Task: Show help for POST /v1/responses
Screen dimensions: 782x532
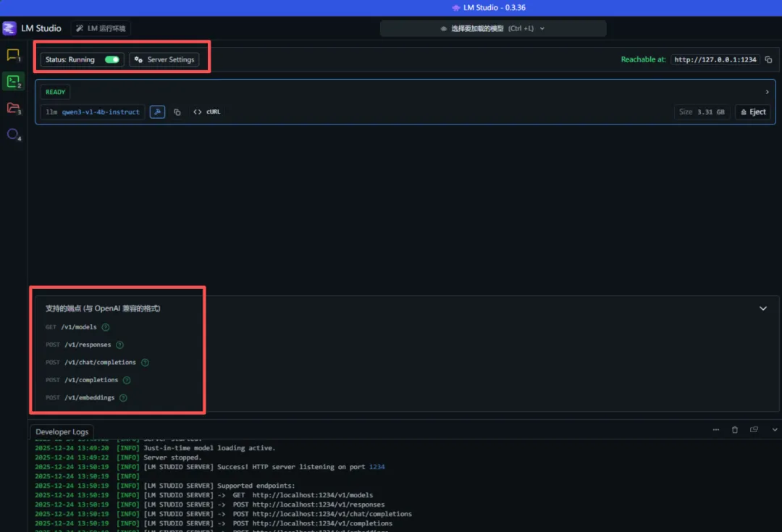Action: click(119, 345)
